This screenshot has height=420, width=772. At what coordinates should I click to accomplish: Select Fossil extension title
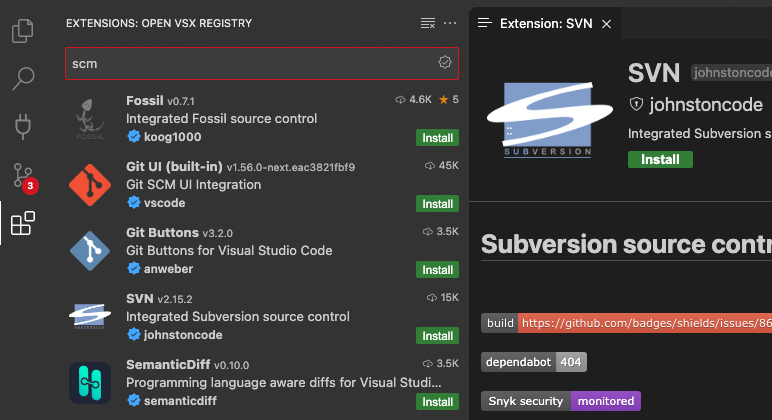(144, 100)
